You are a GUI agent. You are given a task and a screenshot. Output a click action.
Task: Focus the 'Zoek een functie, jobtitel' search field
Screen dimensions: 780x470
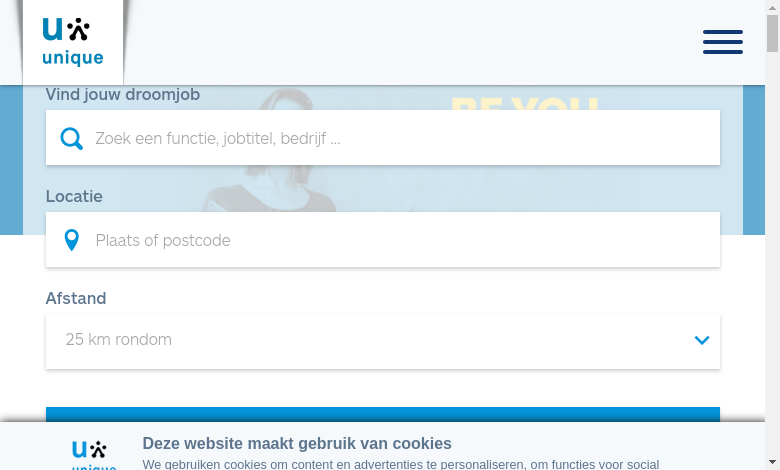pos(383,138)
